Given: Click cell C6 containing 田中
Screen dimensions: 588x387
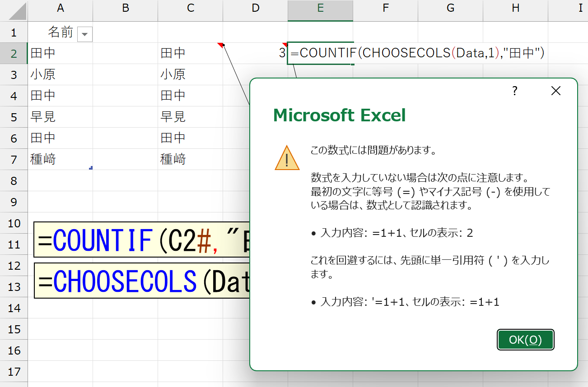Looking at the screenshot, I should point(190,138).
